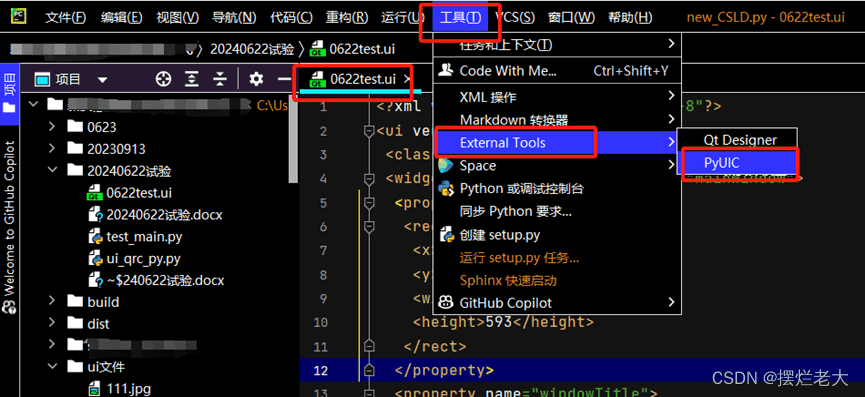The image size is (865, 397).
Task: Open the Space submenu entry
Action: point(556,165)
